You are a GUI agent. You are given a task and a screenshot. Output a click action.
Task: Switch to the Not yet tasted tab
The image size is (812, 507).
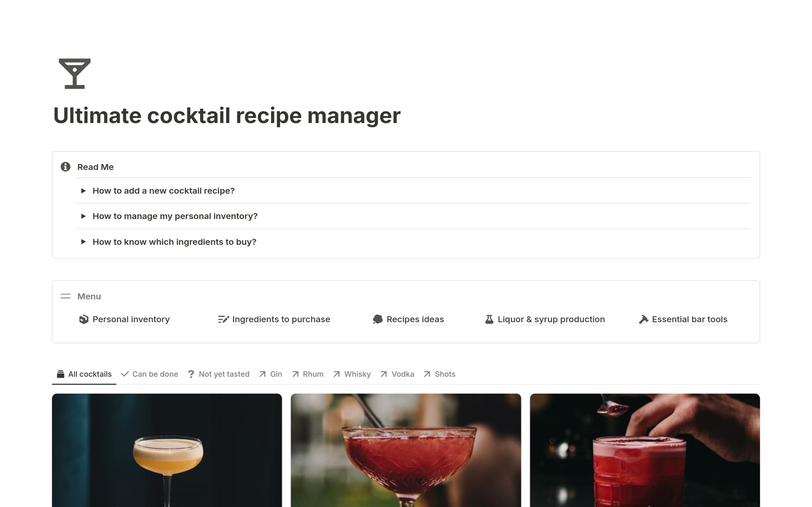(219, 374)
